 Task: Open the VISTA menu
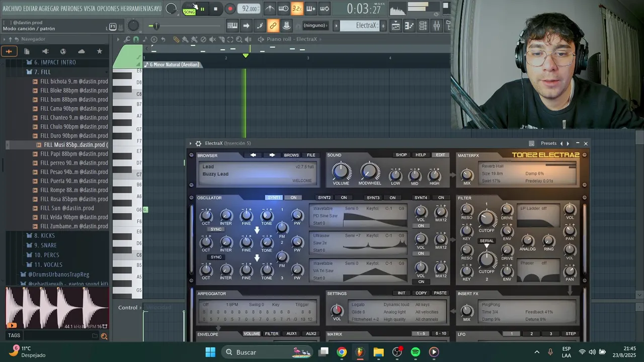pos(90,9)
